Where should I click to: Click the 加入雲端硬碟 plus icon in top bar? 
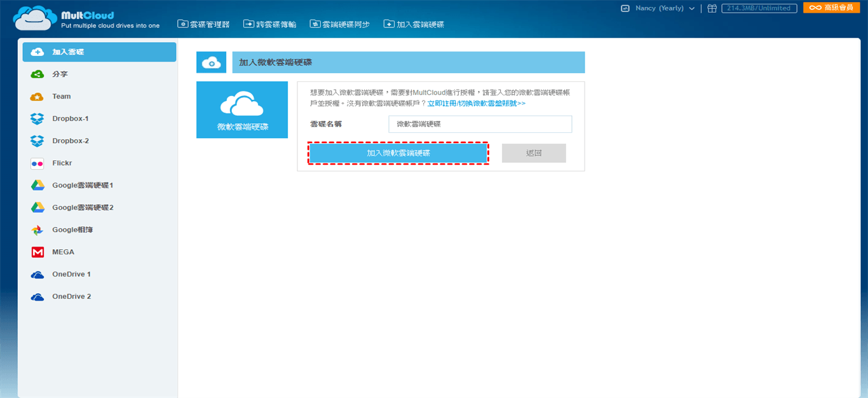pos(389,24)
